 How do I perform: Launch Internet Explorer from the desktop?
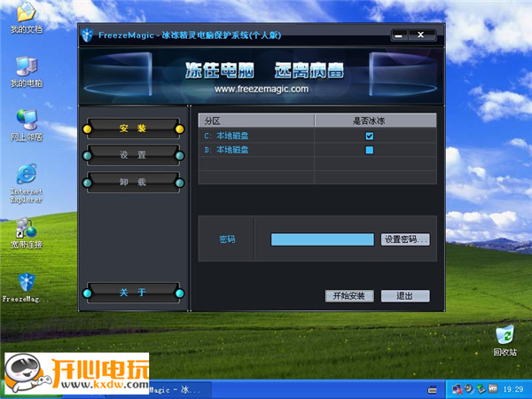pyautogui.click(x=26, y=175)
